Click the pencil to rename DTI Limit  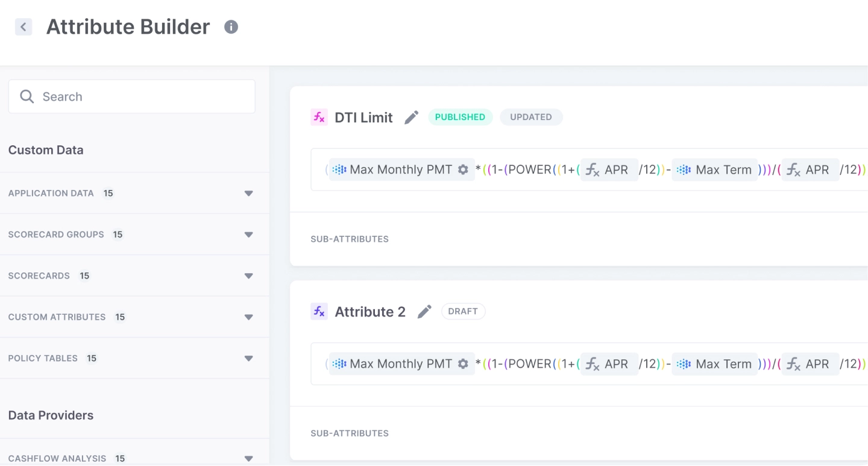[411, 117]
